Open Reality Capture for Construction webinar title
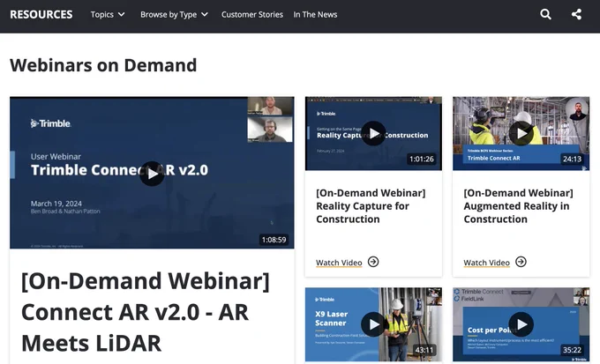The height and width of the screenshot is (364, 600). pyautogui.click(x=371, y=206)
